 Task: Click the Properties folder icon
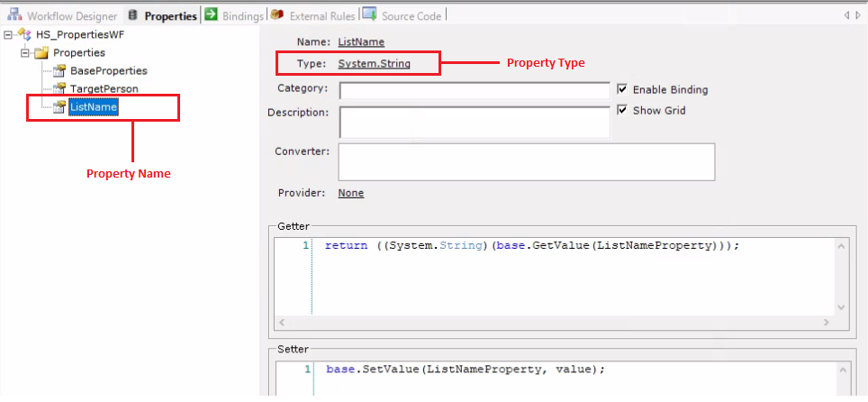coord(41,53)
